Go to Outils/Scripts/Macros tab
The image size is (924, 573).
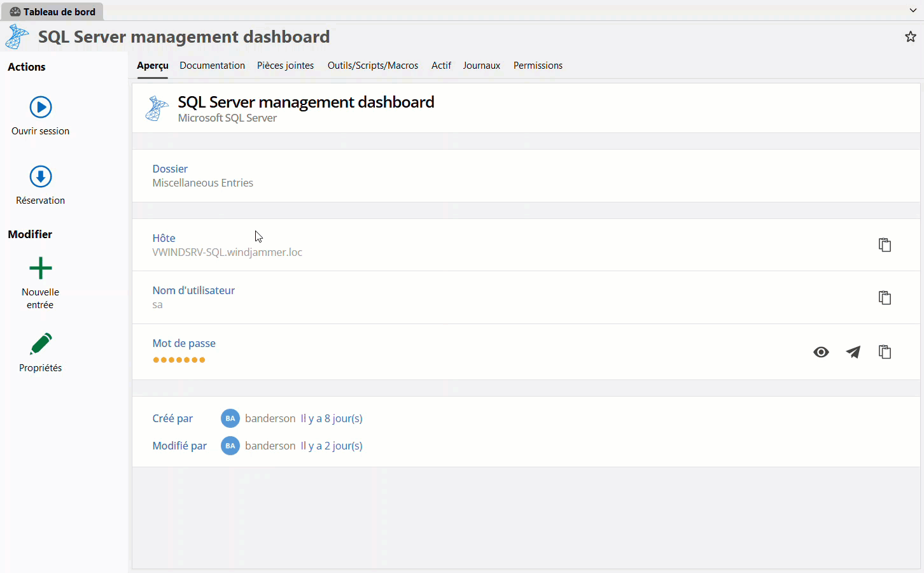coord(373,66)
